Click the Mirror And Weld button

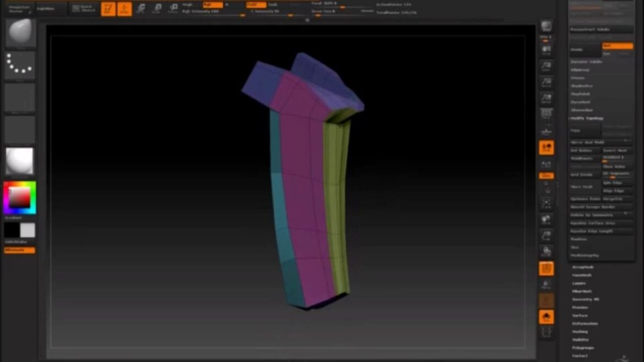pyautogui.click(x=587, y=142)
